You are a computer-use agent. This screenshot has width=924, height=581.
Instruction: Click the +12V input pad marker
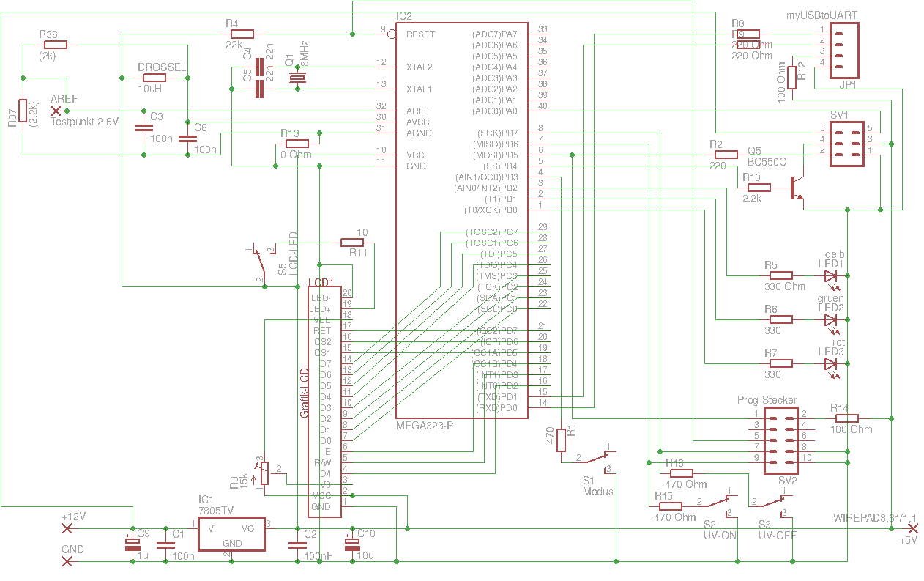pos(67,528)
